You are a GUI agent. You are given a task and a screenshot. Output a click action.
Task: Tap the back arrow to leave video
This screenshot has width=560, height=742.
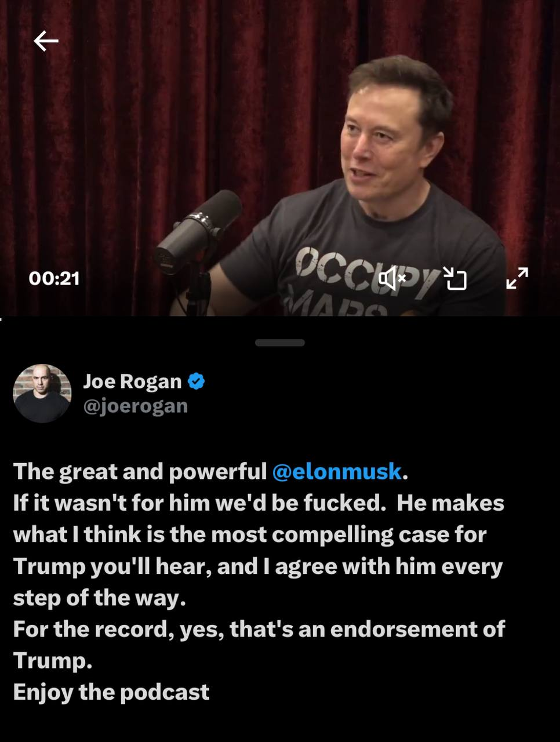[x=46, y=41]
